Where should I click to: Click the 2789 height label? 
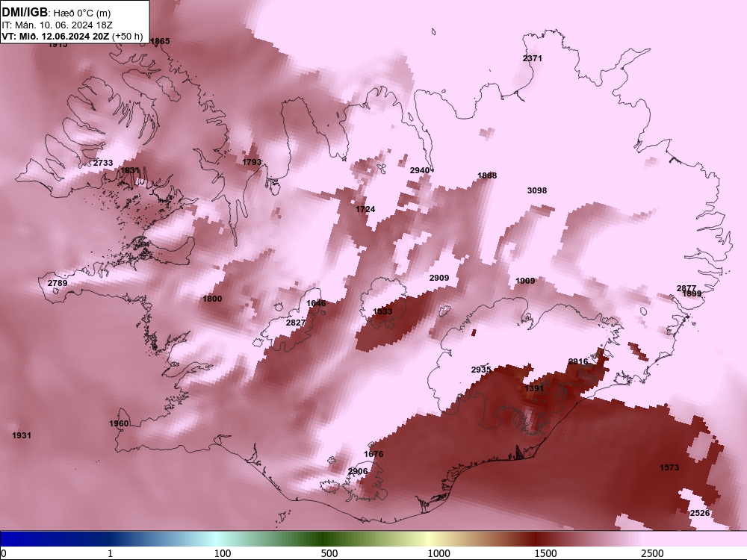[x=58, y=283]
